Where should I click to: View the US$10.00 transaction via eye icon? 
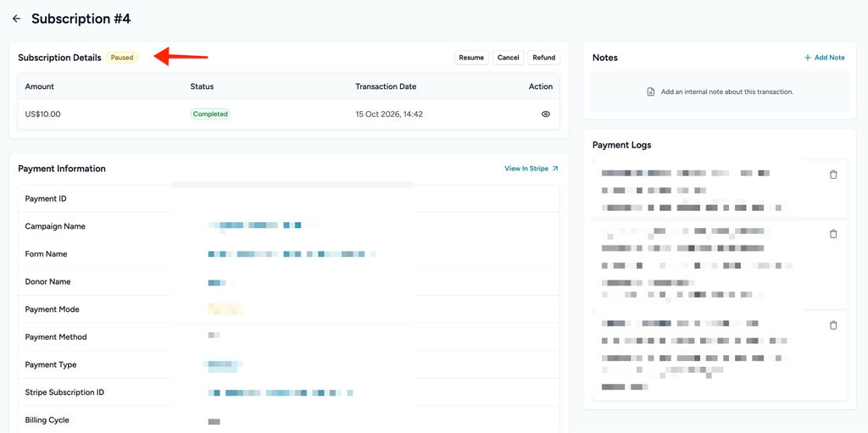click(545, 114)
